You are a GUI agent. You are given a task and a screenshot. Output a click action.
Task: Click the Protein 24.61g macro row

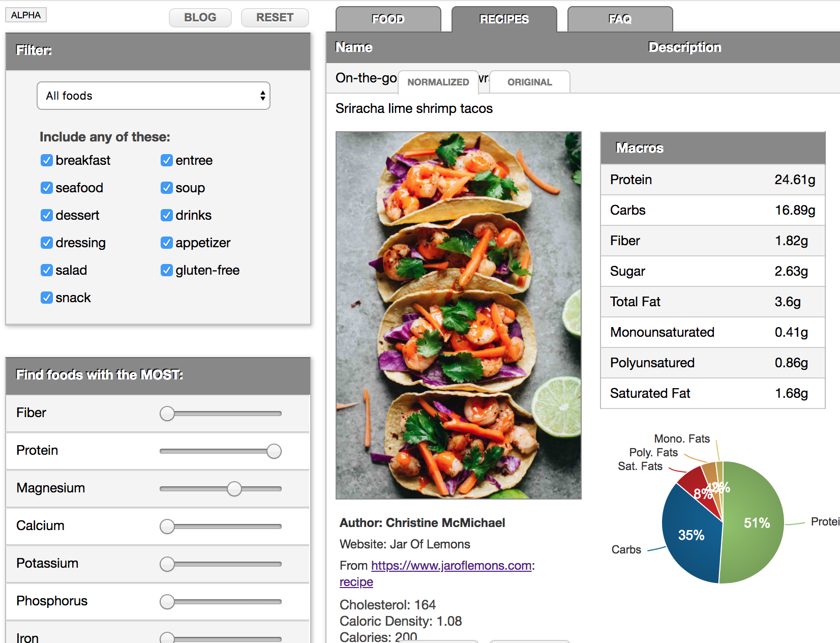pos(713,180)
